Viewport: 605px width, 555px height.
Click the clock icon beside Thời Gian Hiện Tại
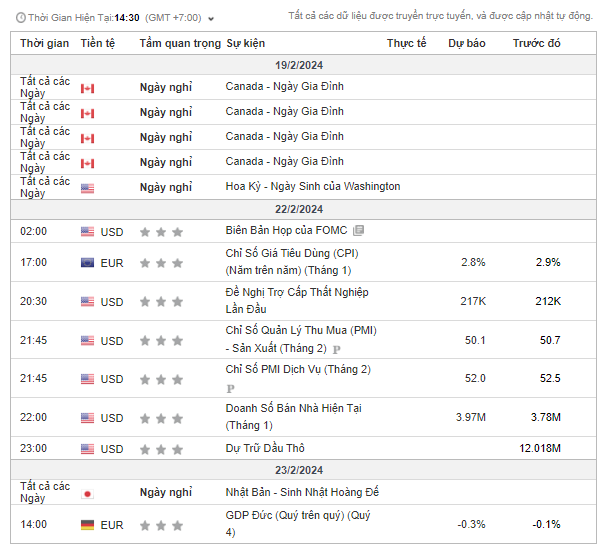(18, 17)
